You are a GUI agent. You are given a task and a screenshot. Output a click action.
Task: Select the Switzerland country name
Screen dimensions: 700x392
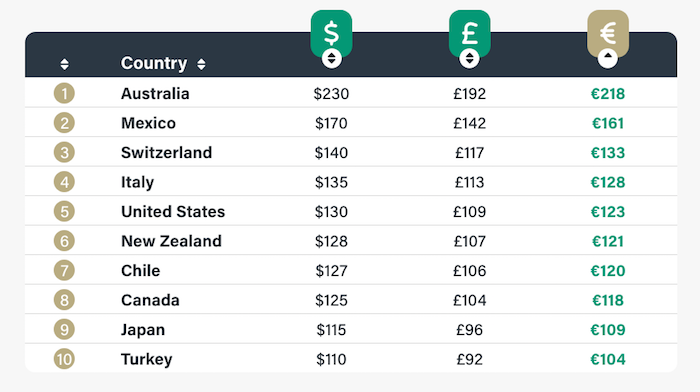pos(167,153)
